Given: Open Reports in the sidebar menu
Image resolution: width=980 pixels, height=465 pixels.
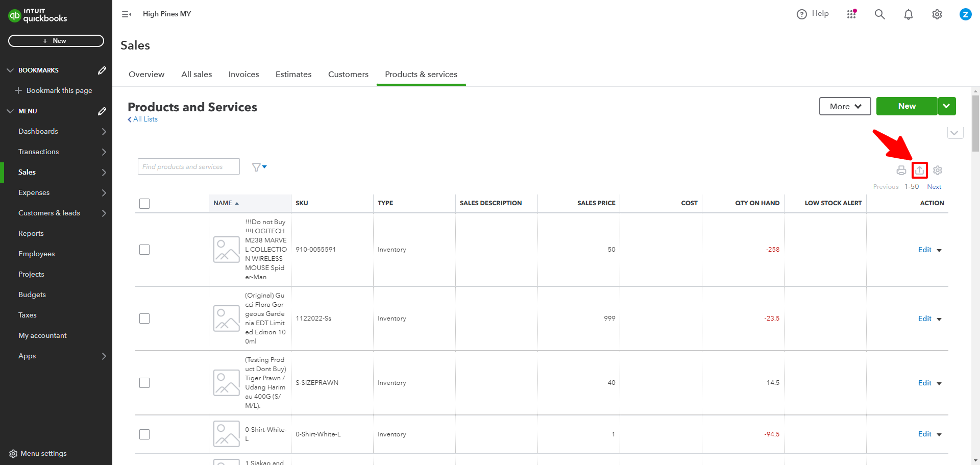Looking at the screenshot, I should pyautogui.click(x=31, y=234).
